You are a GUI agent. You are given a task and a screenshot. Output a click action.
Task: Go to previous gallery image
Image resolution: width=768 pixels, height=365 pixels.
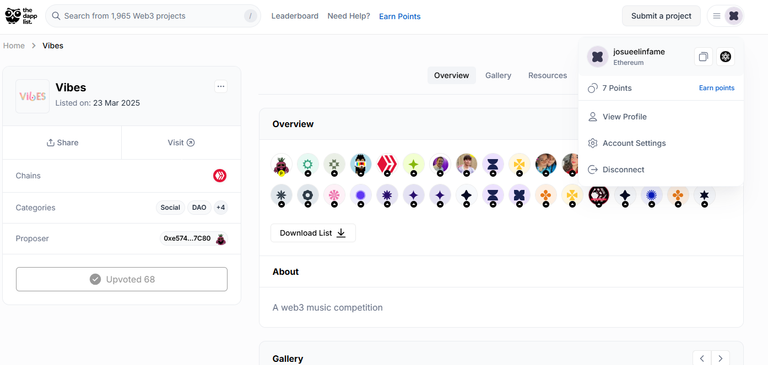702,358
